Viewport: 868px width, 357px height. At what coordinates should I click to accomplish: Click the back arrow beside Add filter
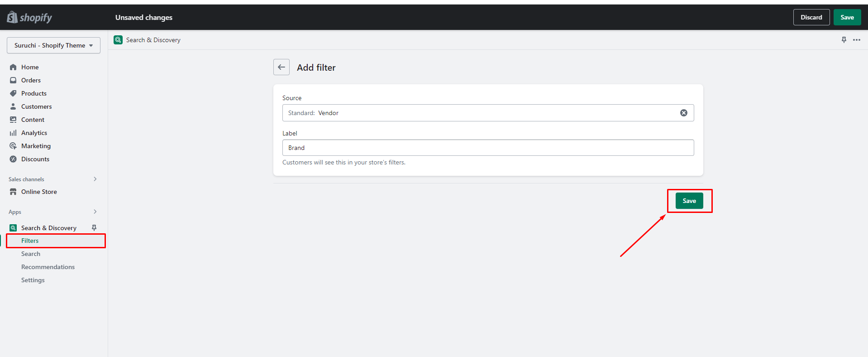tap(281, 67)
